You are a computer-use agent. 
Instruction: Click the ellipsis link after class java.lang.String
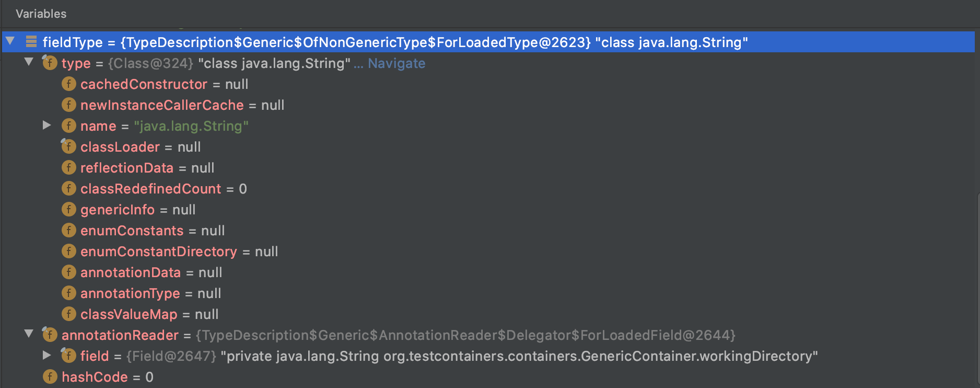pyautogui.click(x=358, y=63)
